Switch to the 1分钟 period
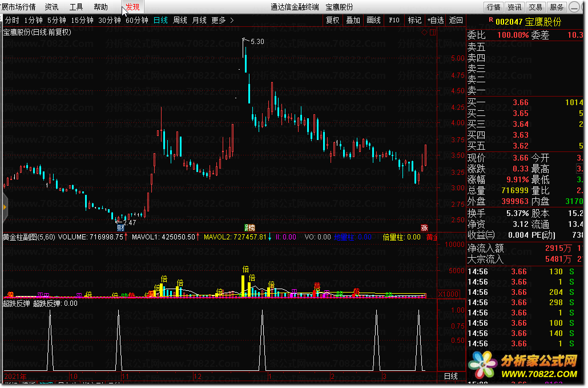This screenshot has width=588, height=388. 33,20
